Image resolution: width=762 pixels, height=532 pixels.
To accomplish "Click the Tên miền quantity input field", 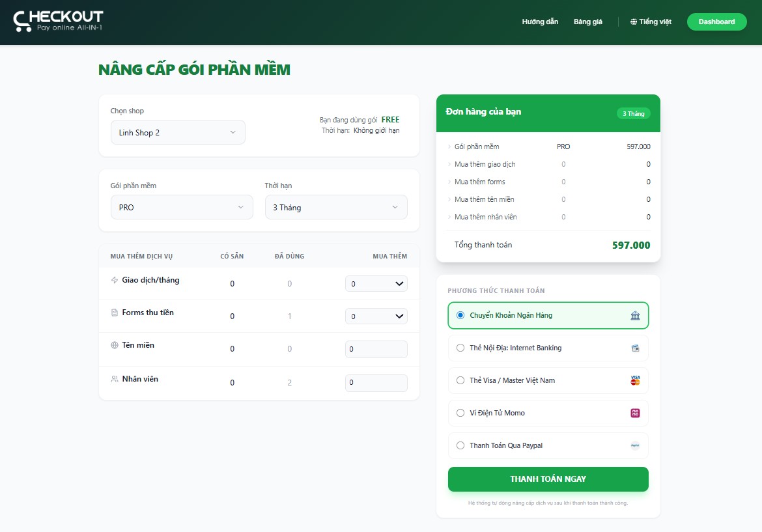I will tap(376, 349).
